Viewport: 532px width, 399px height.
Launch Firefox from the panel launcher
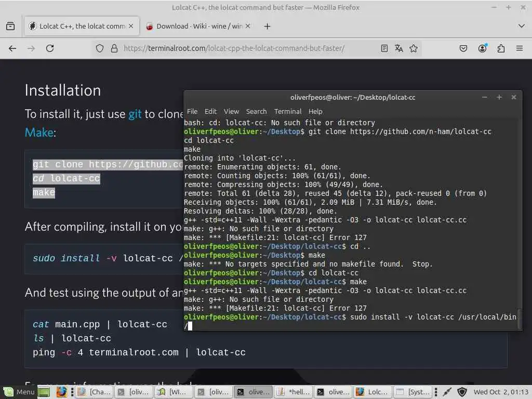point(61,392)
